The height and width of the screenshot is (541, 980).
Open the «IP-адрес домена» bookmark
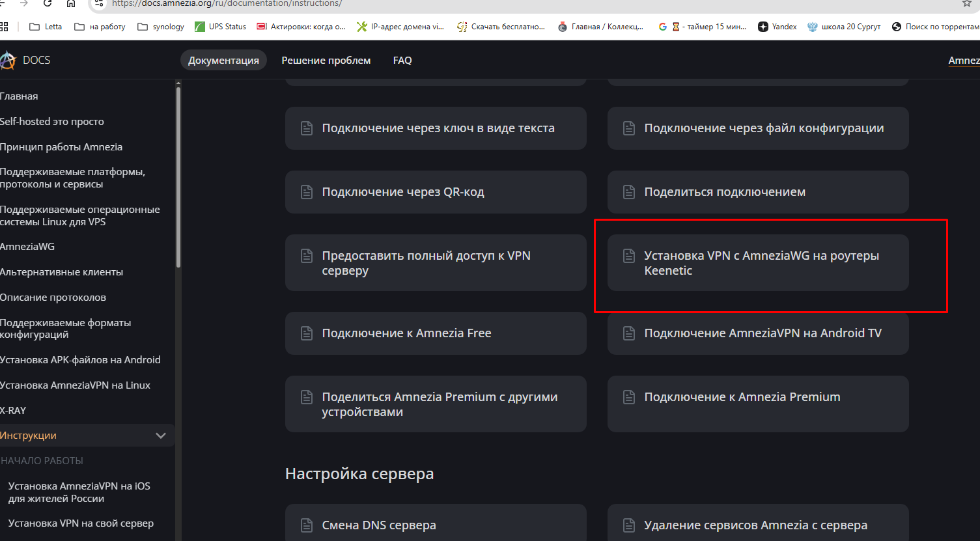(x=400, y=27)
